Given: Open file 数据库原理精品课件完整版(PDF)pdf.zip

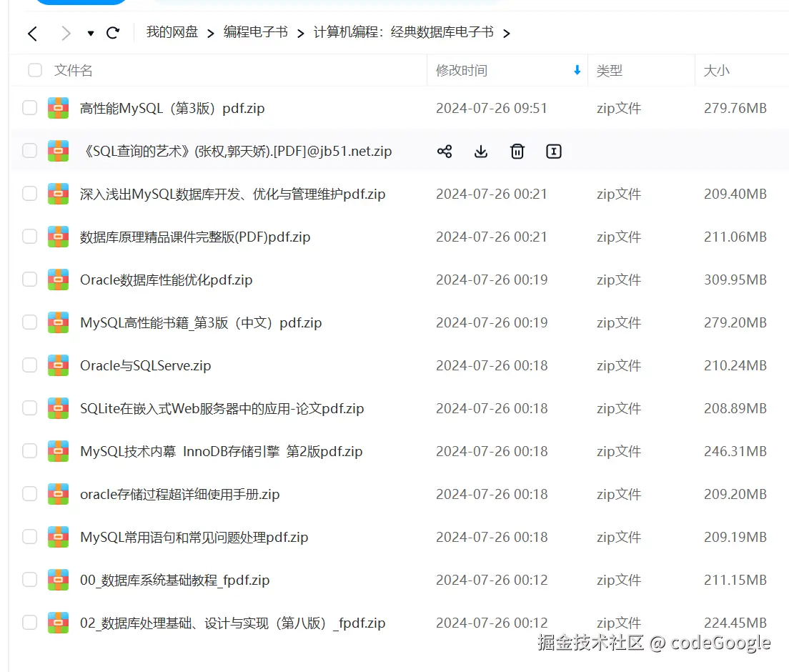Looking at the screenshot, I should (x=195, y=237).
